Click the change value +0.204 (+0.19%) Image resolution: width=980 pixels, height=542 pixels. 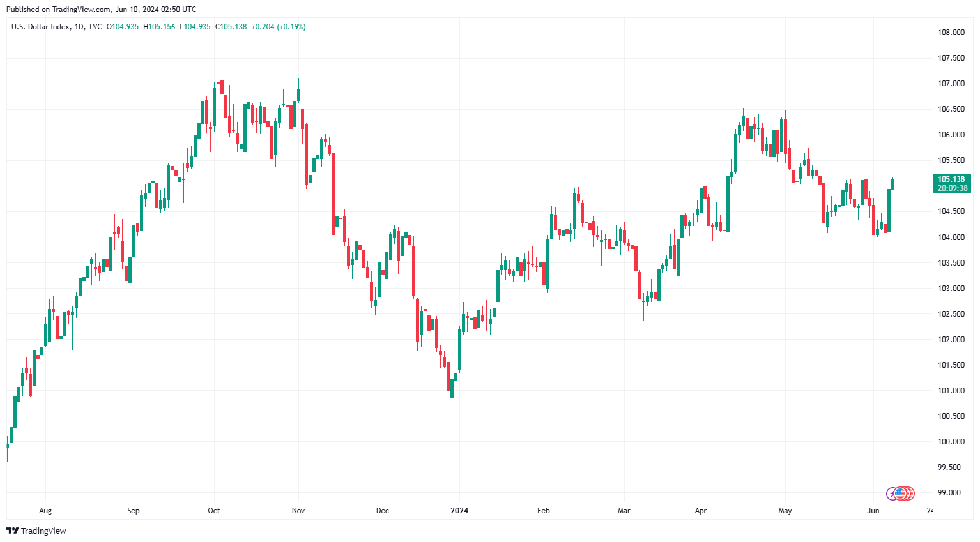[x=279, y=27]
